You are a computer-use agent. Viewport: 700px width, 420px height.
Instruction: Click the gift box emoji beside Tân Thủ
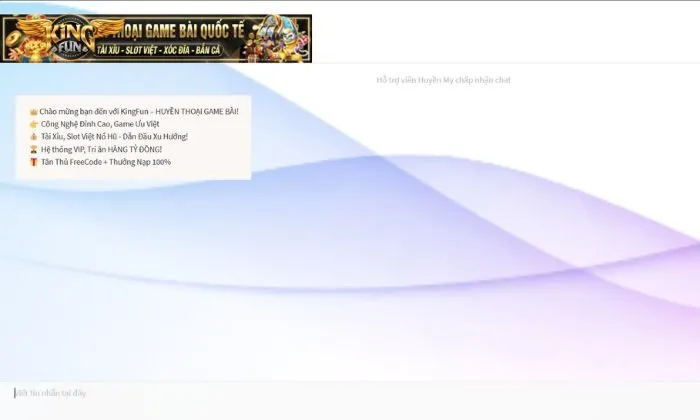(33, 161)
